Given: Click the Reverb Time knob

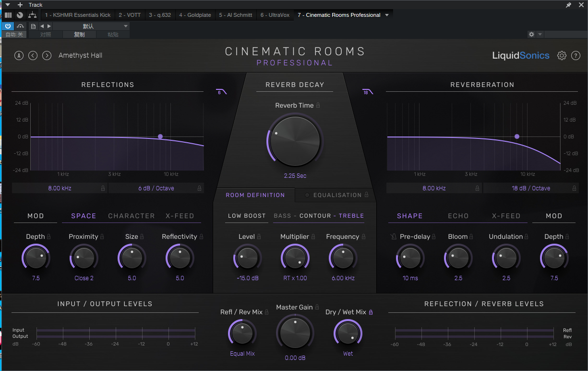Looking at the screenshot, I should tap(295, 140).
